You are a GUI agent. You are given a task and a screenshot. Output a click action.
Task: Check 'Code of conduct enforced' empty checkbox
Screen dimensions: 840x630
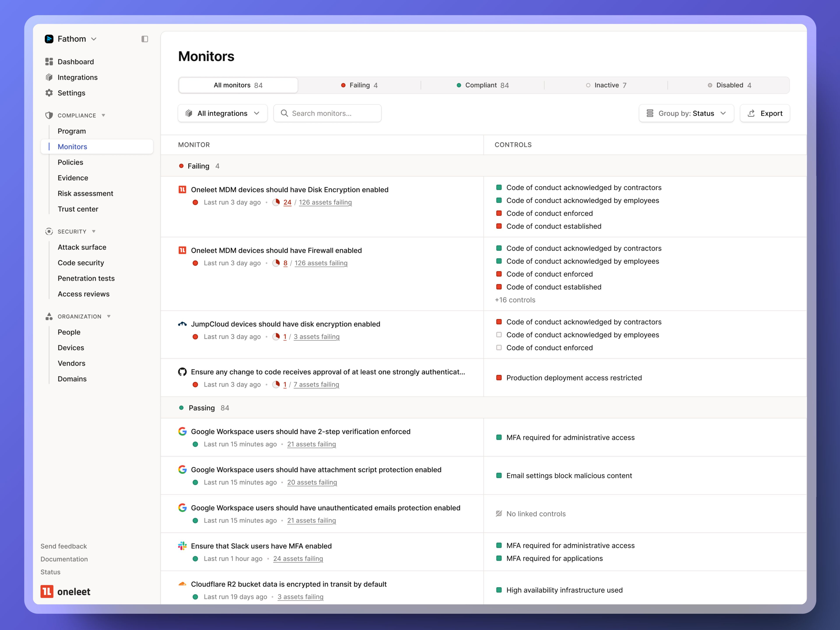click(499, 347)
